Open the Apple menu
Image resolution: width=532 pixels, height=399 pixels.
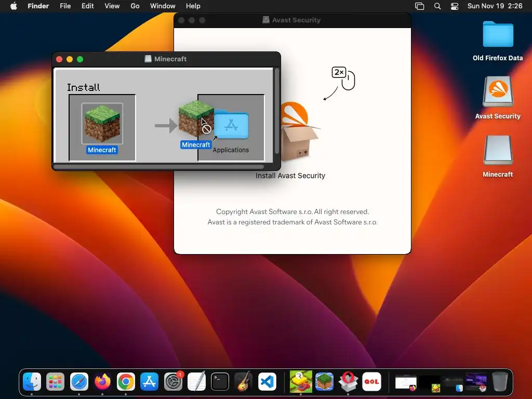(14, 6)
